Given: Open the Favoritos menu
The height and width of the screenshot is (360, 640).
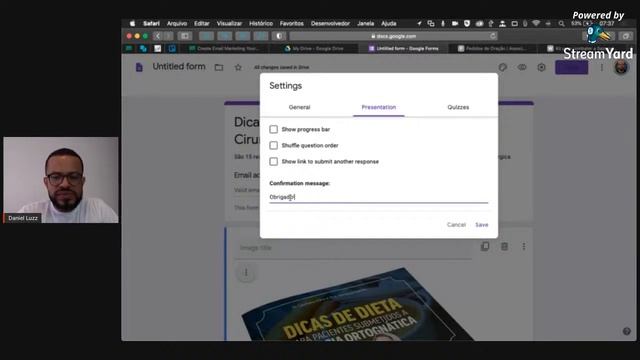Looking at the screenshot, I should 291,24.
